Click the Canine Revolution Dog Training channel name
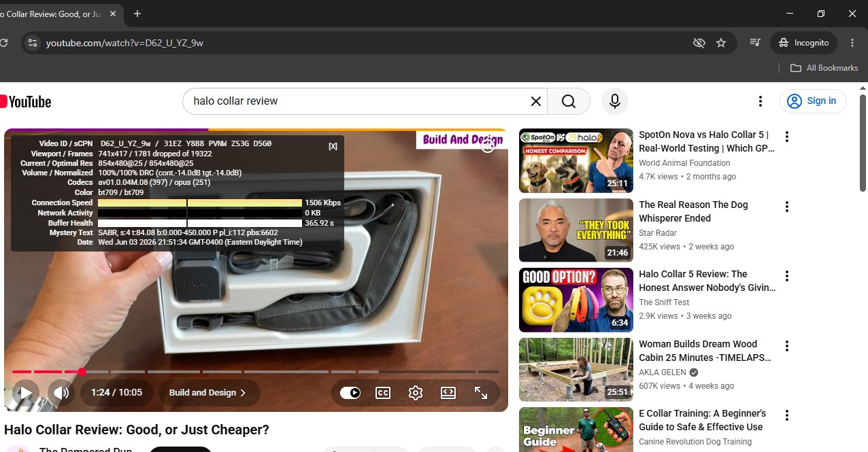This screenshot has height=452, width=868. pos(695,442)
